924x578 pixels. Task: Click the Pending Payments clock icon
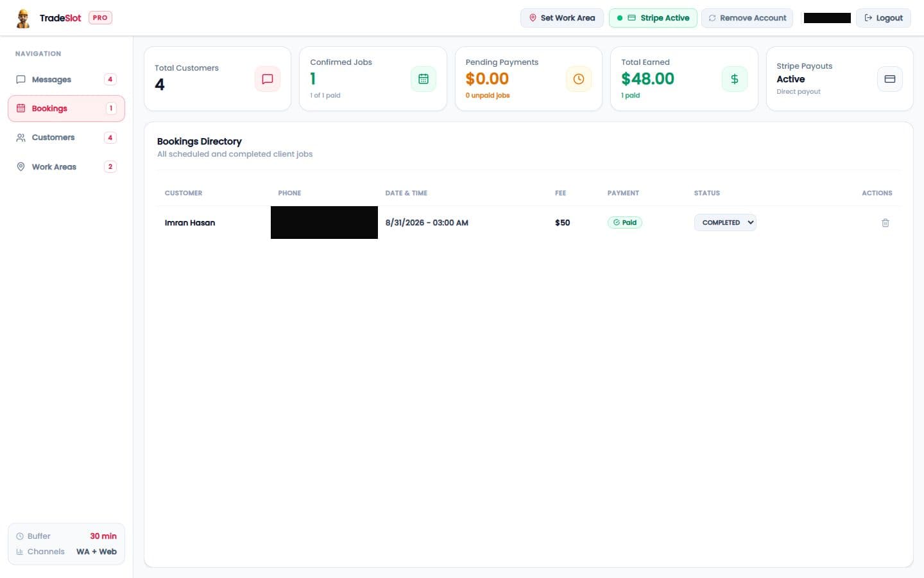(579, 79)
